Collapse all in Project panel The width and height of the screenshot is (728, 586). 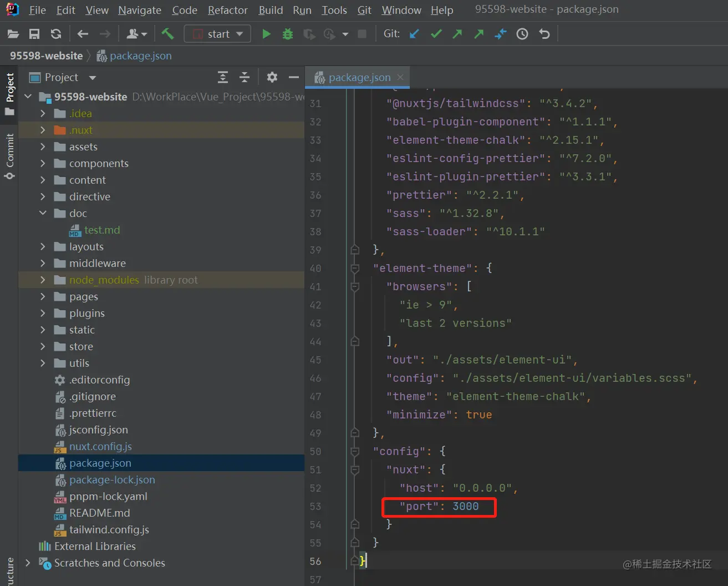pyautogui.click(x=245, y=77)
